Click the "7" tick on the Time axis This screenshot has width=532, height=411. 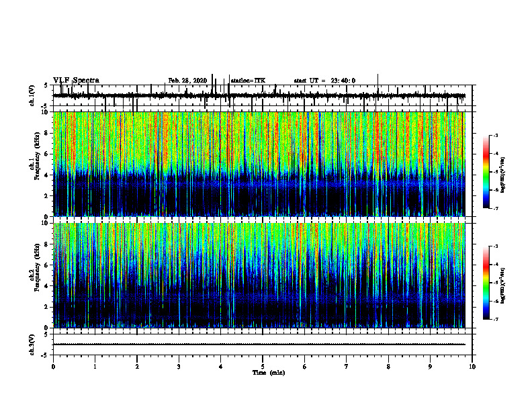click(347, 367)
